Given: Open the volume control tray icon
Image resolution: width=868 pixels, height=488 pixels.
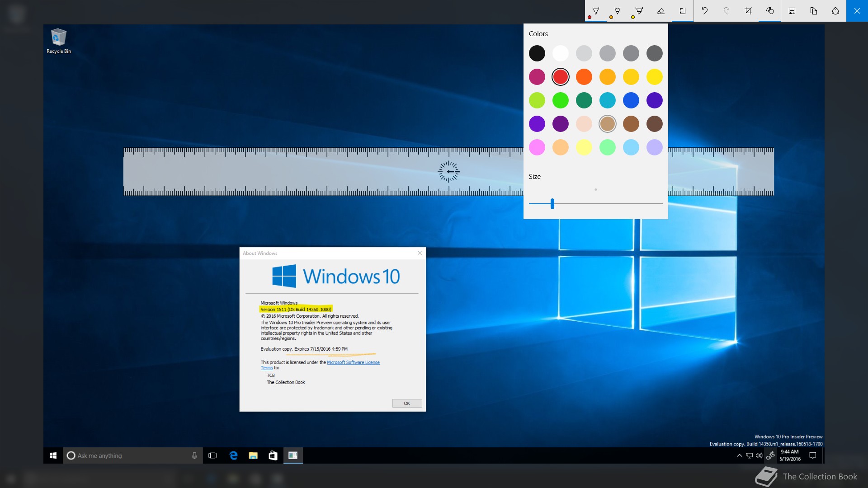Looking at the screenshot, I should 759,455.
